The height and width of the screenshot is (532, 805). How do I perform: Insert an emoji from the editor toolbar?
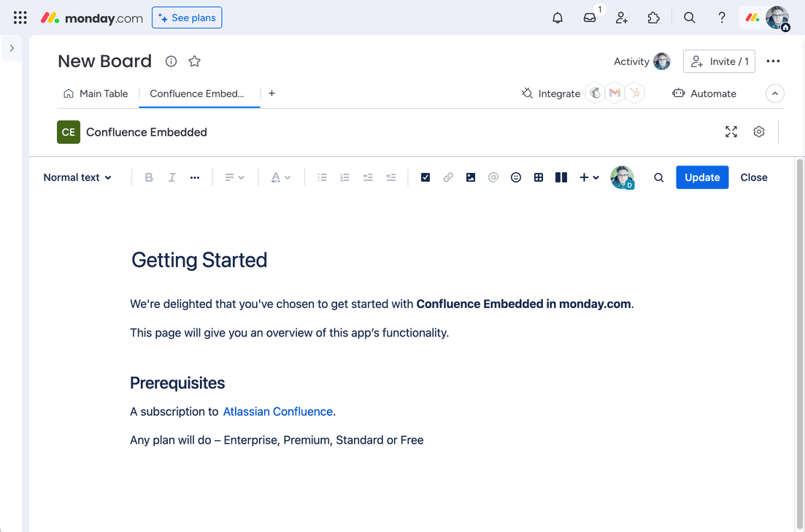(516, 177)
